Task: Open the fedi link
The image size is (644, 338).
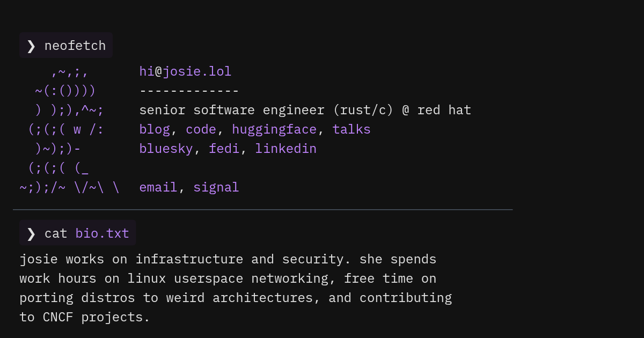Action: pos(224,149)
